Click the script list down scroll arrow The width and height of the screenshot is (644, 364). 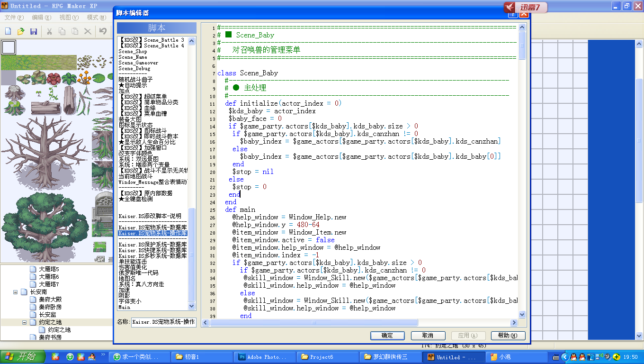point(192,307)
